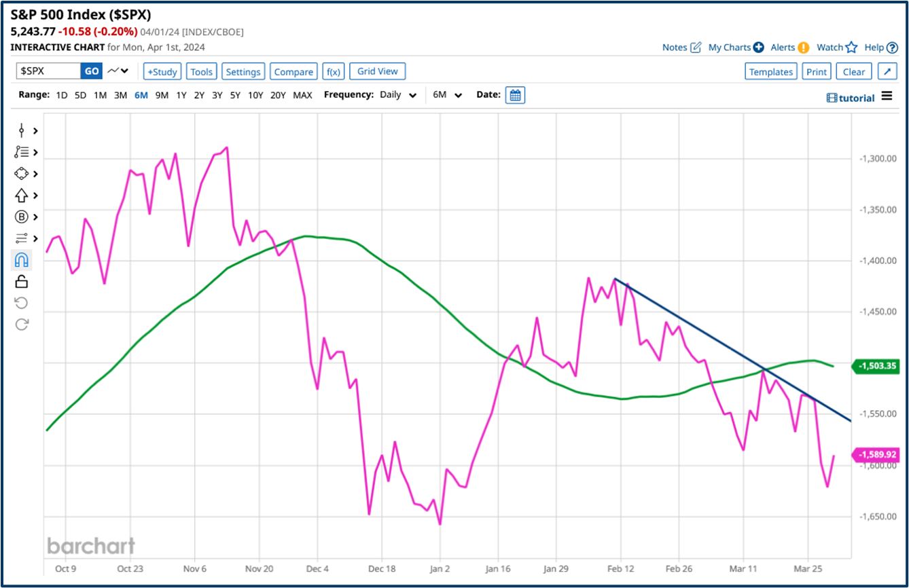This screenshot has width=909, height=588.
Task: Click the undo arrow in the sidebar
Action: 21,302
